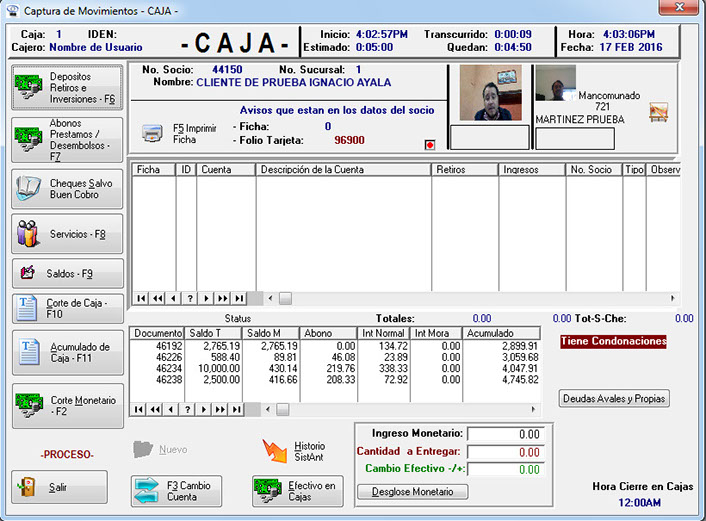Jump to first record in upper grid navigator
The image size is (706, 521).
tap(140, 298)
